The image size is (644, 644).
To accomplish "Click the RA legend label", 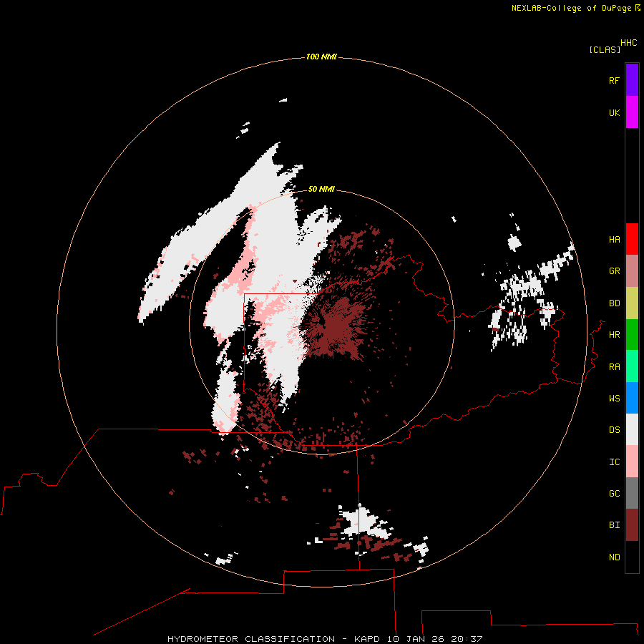I will [614, 366].
